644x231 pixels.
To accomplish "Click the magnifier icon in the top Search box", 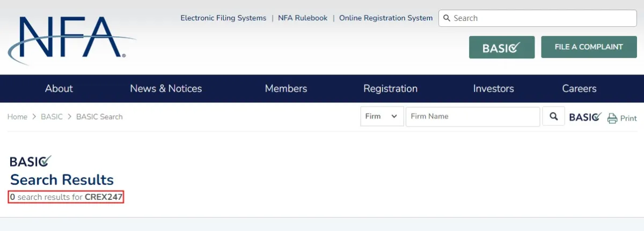I will 447,18.
